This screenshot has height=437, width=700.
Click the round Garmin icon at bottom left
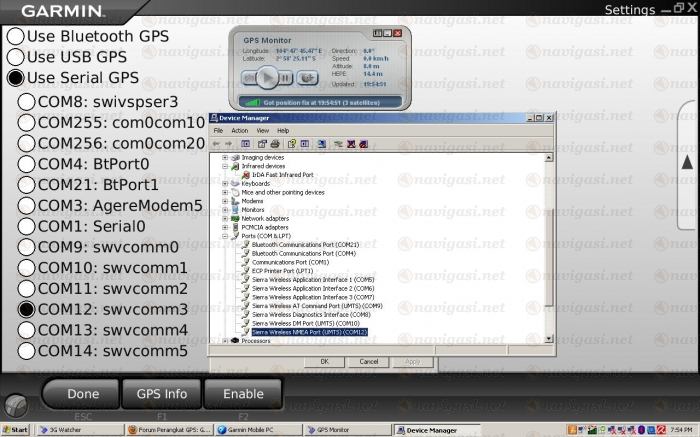click(15, 405)
